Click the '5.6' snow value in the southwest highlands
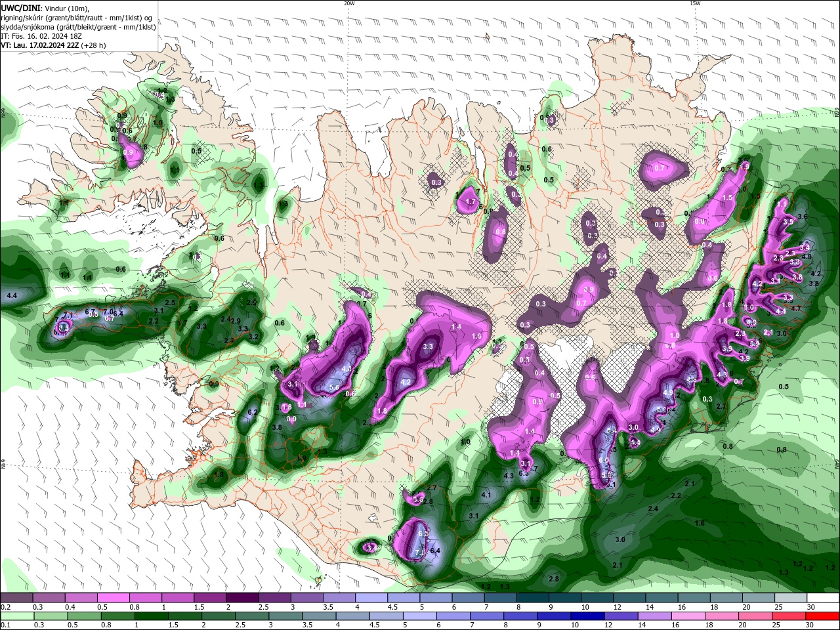 pos(334,388)
